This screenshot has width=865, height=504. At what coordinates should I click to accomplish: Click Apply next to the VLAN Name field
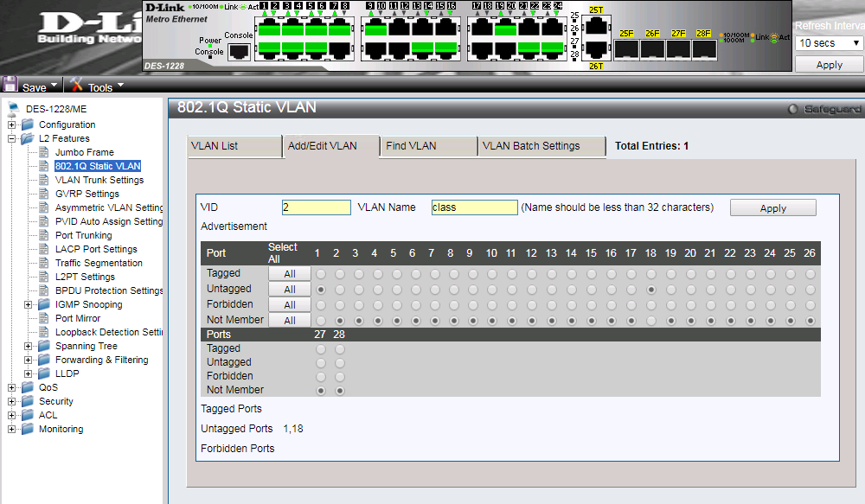[772, 207]
